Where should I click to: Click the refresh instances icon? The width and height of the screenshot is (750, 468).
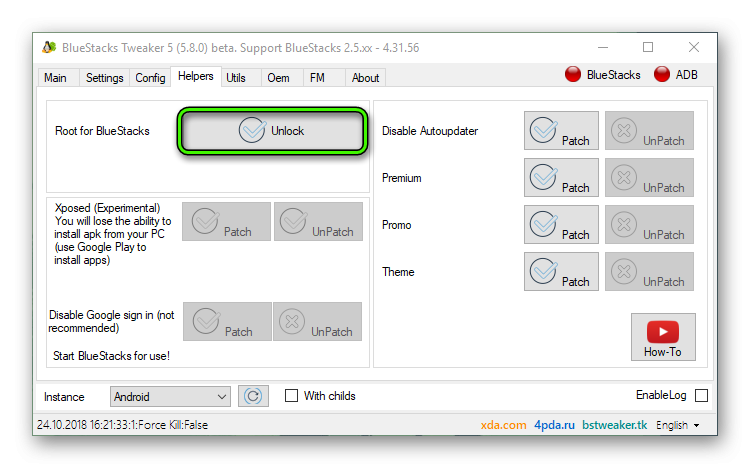click(253, 396)
